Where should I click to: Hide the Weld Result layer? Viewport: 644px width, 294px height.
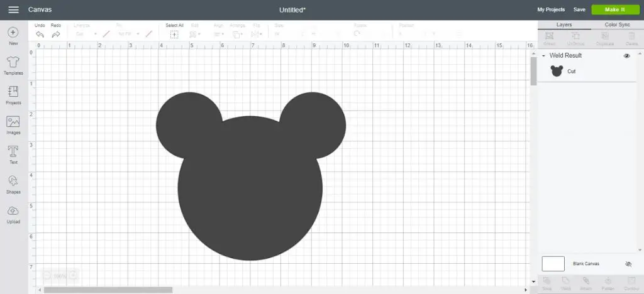(627, 56)
